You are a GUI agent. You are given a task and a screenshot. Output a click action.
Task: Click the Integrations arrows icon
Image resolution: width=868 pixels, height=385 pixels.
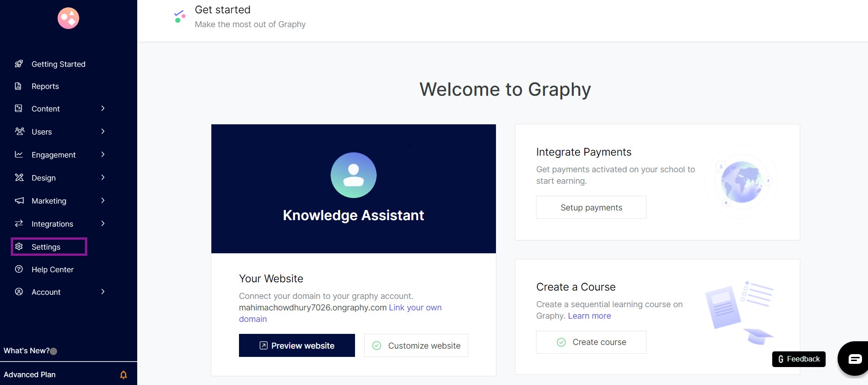point(19,223)
